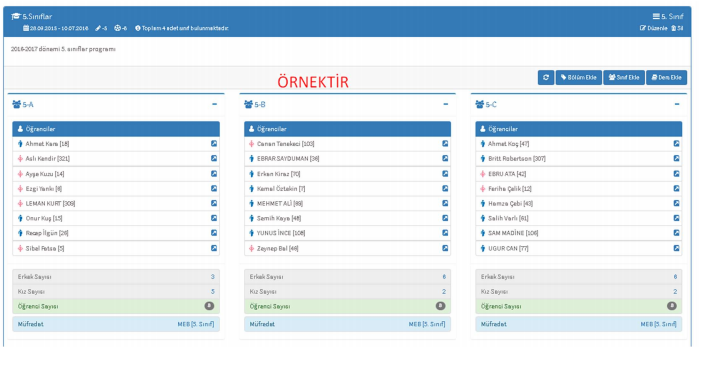Viewport: 702px width, 369px height.
Task: Open the 5. Sınıf menu at top right
Action: pos(668,17)
